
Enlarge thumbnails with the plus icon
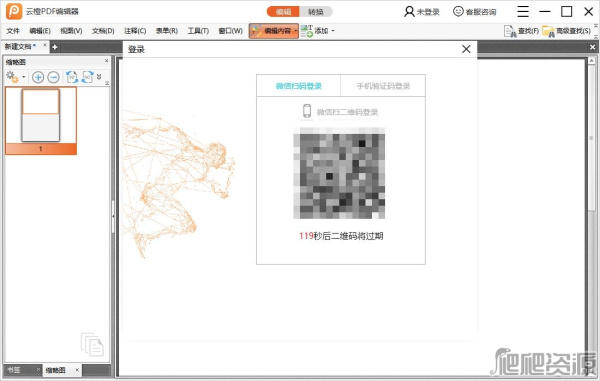(38, 77)
